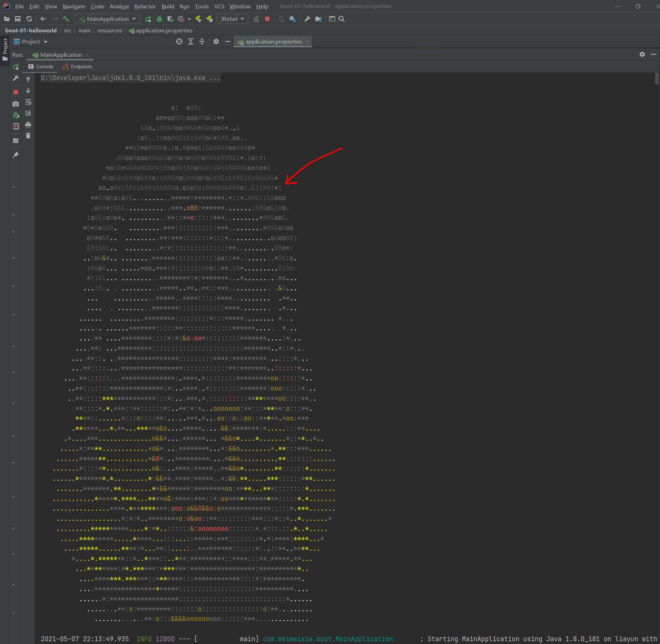Click com.meimeixia.boot.MainApplication log link

pos(328,639)
